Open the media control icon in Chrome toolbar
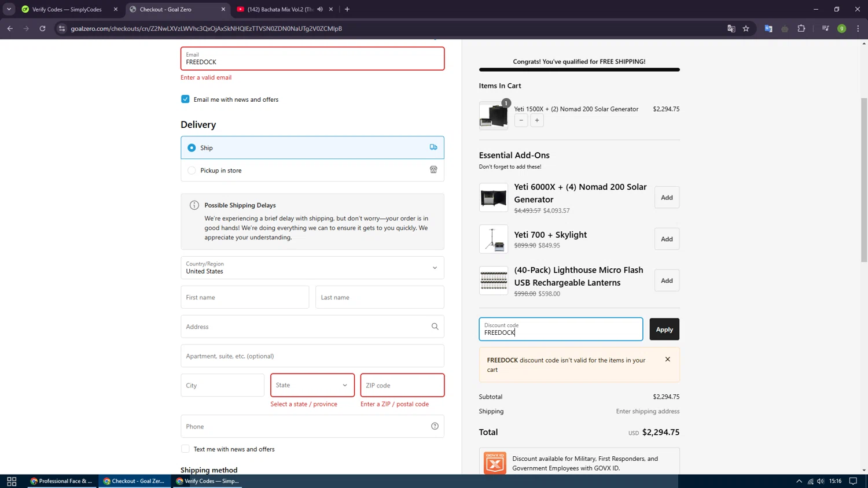The image size is (868, 488). tap(825, 28)
